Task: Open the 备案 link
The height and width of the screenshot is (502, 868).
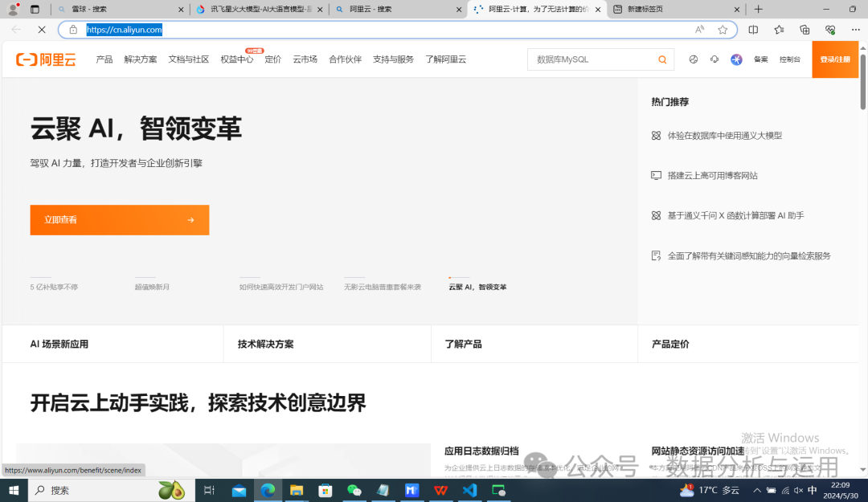Action: pos(760,59)
